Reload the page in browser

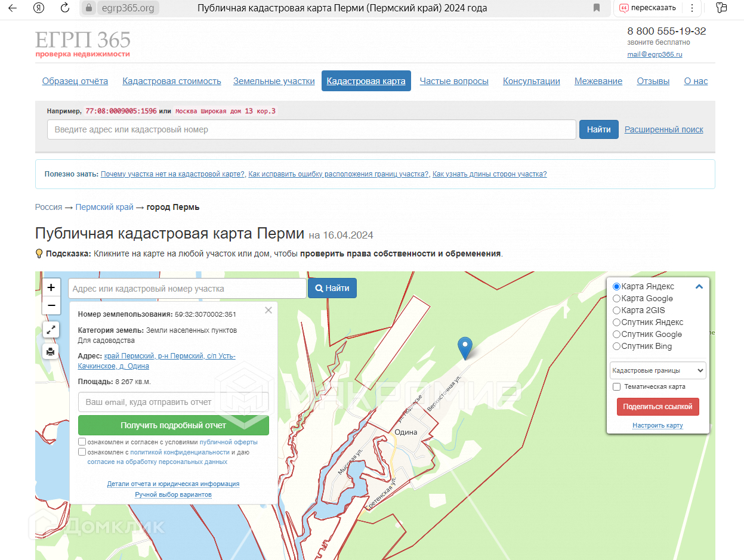pos(65,8)
